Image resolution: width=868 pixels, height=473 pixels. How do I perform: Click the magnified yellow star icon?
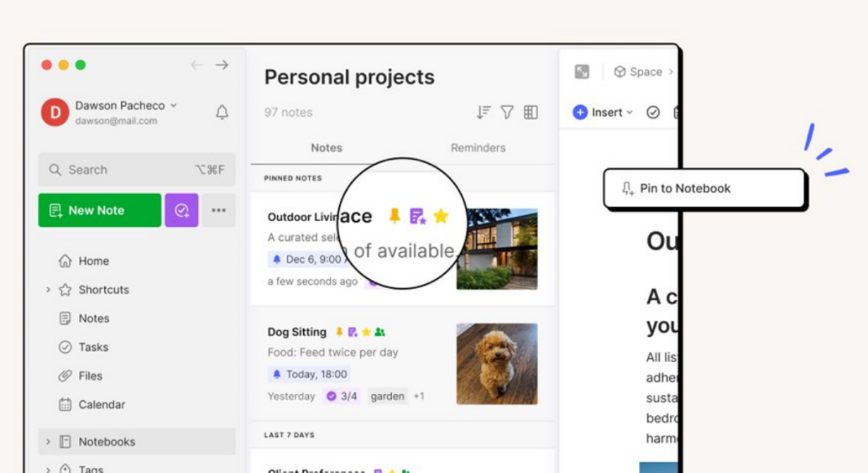pos(441,215)
